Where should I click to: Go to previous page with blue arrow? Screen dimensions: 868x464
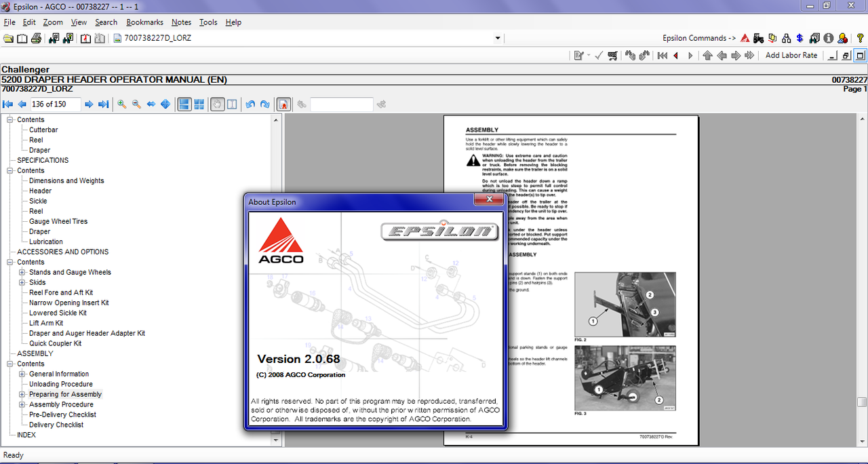click(x=22, y=104)
